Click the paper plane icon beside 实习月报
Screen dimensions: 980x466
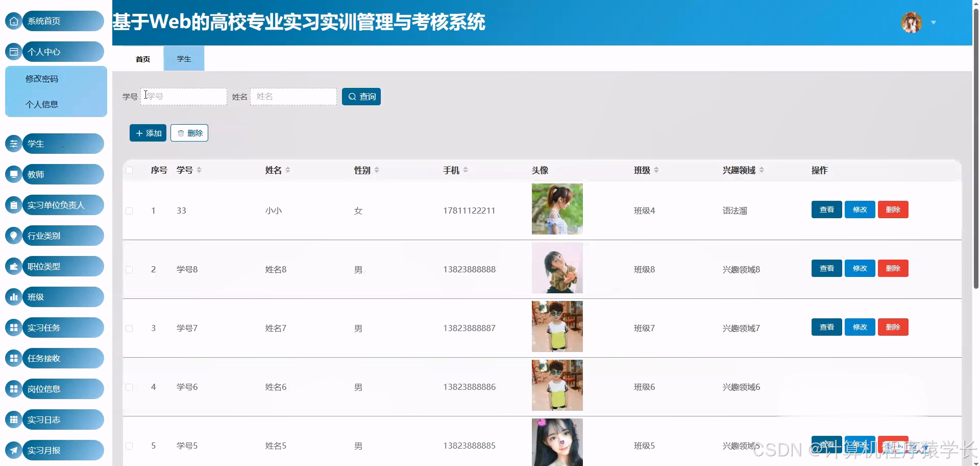coord(14,450)
